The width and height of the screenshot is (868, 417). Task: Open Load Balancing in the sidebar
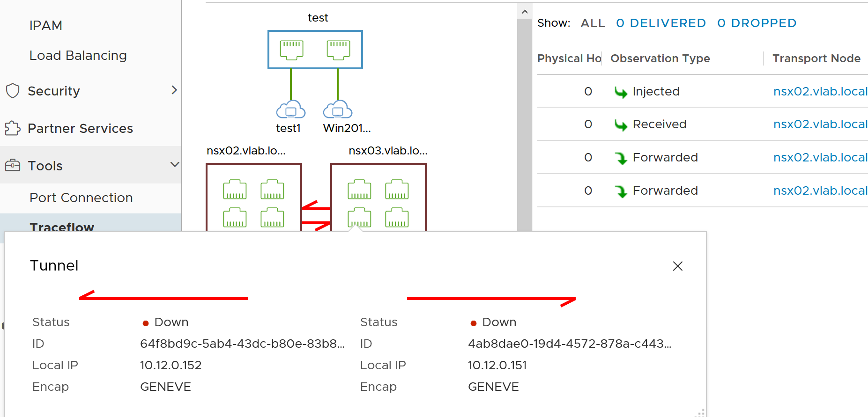(78, 55)
